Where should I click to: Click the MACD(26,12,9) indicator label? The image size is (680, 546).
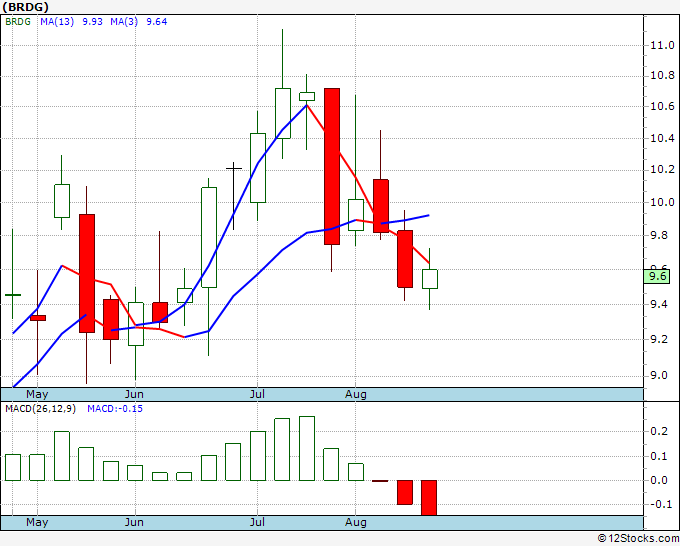(x=40, y=409)
